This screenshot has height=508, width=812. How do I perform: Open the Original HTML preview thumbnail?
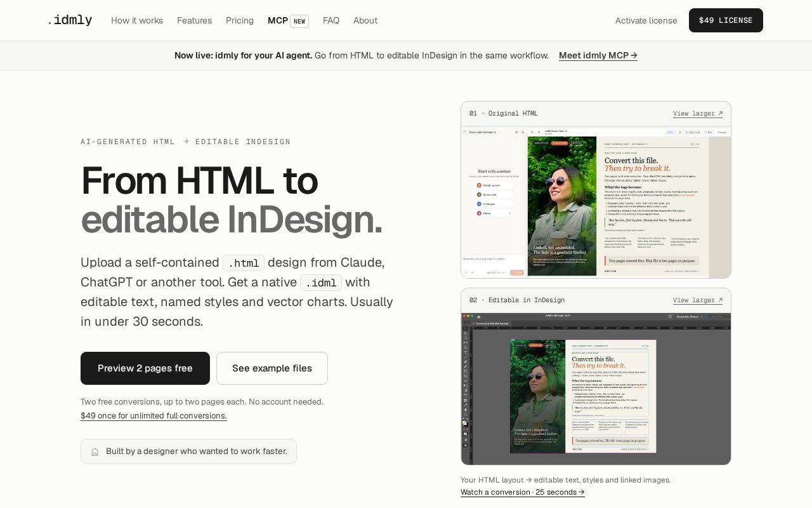click(596, 202)
